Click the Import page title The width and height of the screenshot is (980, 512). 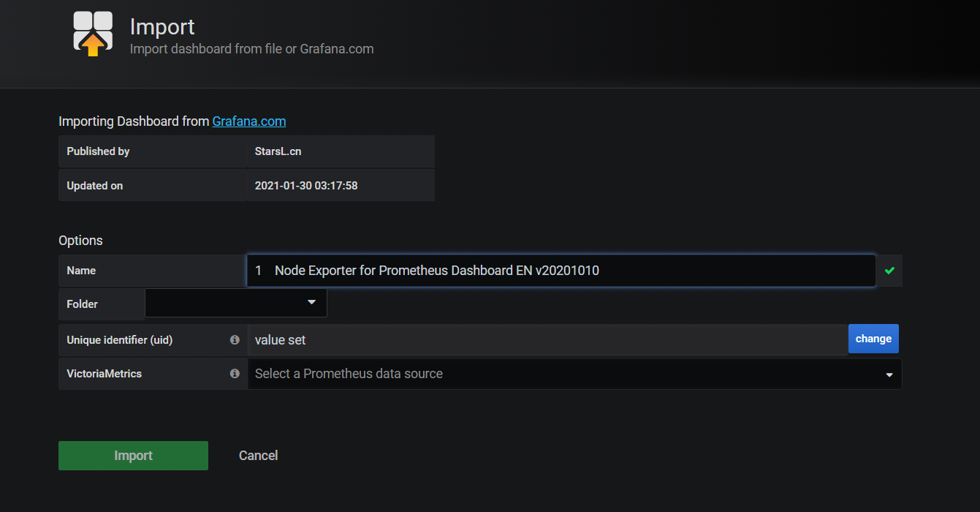(x=162, y=26)
